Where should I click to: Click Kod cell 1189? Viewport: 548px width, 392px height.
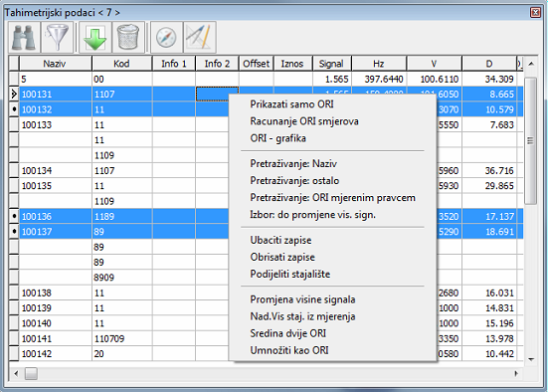122,217
